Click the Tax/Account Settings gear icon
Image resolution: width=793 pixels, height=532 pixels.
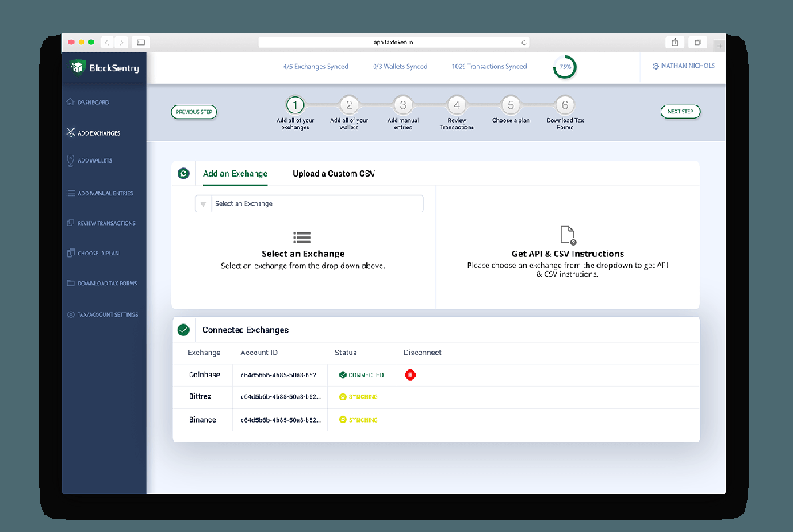[x=71, y=314]
